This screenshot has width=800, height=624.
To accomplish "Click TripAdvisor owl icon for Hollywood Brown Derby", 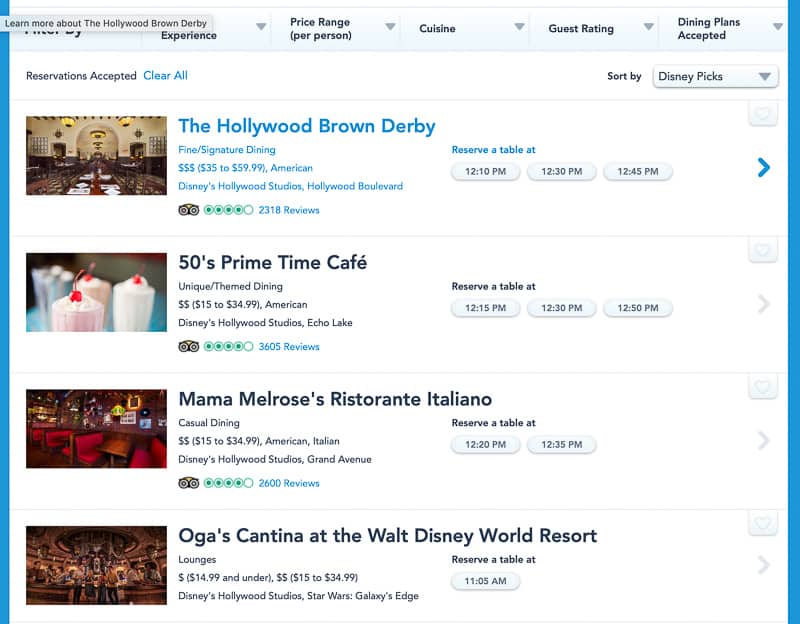I will (x=188, y=210).
